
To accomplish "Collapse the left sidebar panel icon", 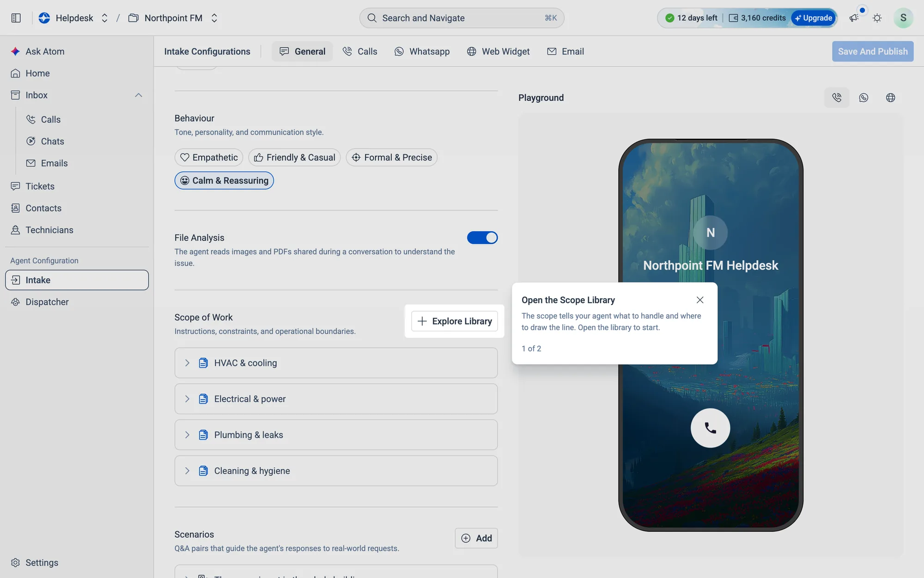I will coord(16,18).
